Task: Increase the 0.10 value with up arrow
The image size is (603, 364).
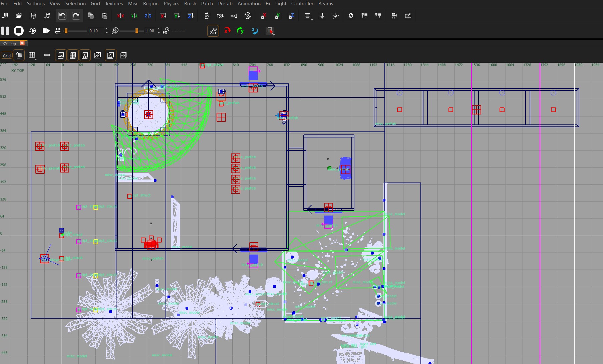Action: coord(106,29)
